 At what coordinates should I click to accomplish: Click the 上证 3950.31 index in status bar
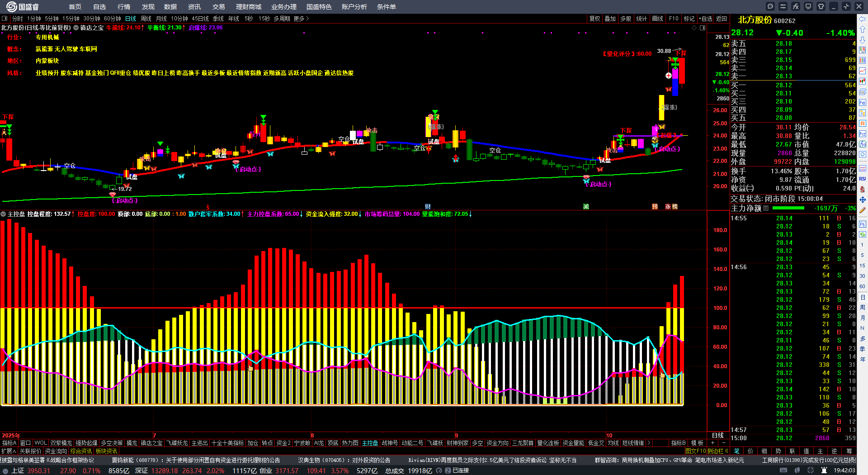pyautogui.click(x=31, y=470)
